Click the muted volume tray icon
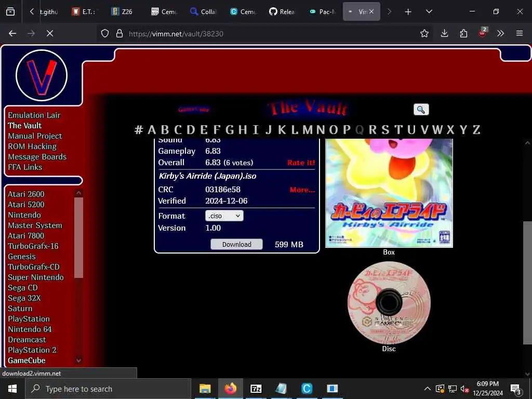The image size is (532, 399). (464, 389)
